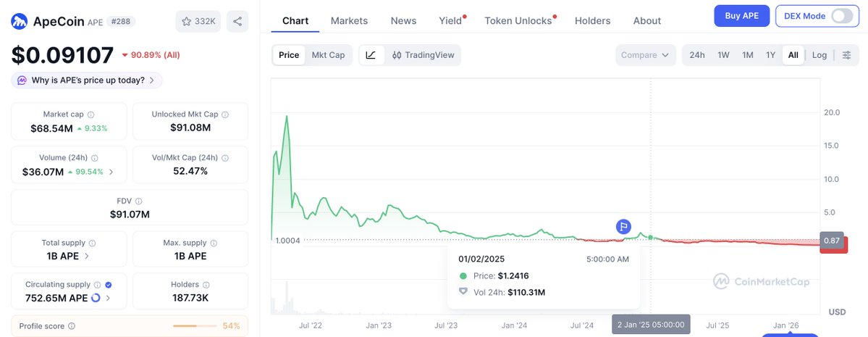Click Market cap info icon
868x337 pixels.
pyautogui.click(x=90, y=115)
